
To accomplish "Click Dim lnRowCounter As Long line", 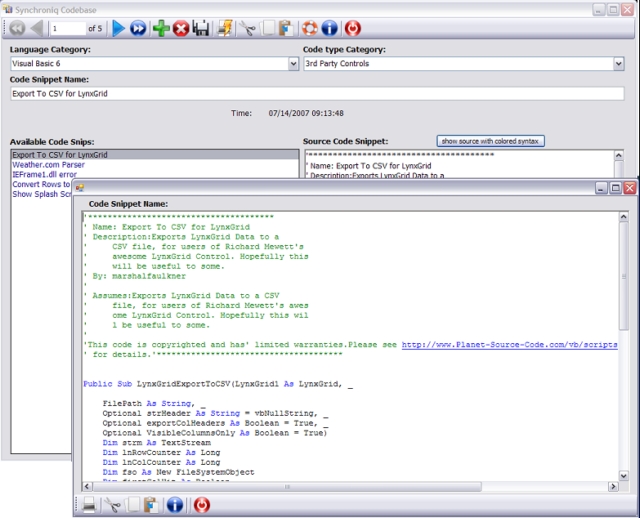I will tap(161, 453).
